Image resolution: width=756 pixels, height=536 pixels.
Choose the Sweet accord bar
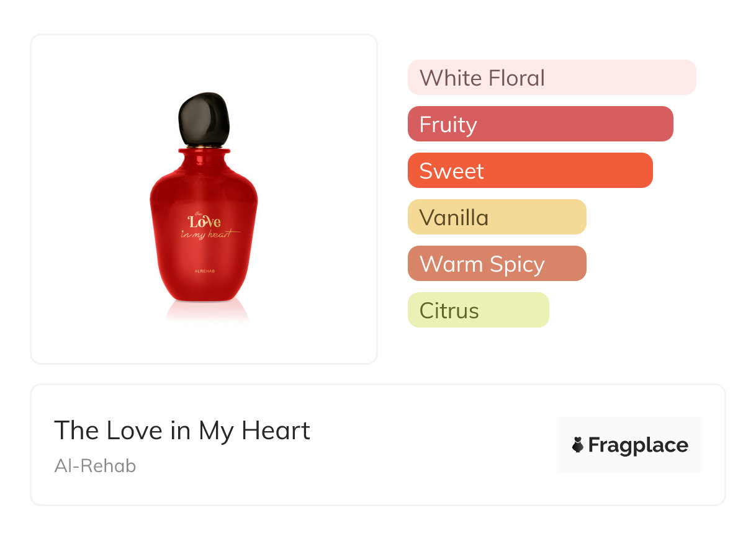click(x=529, y=171)
